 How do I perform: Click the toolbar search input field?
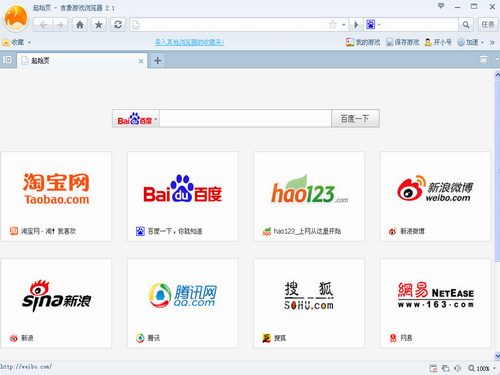pos(420,25)
